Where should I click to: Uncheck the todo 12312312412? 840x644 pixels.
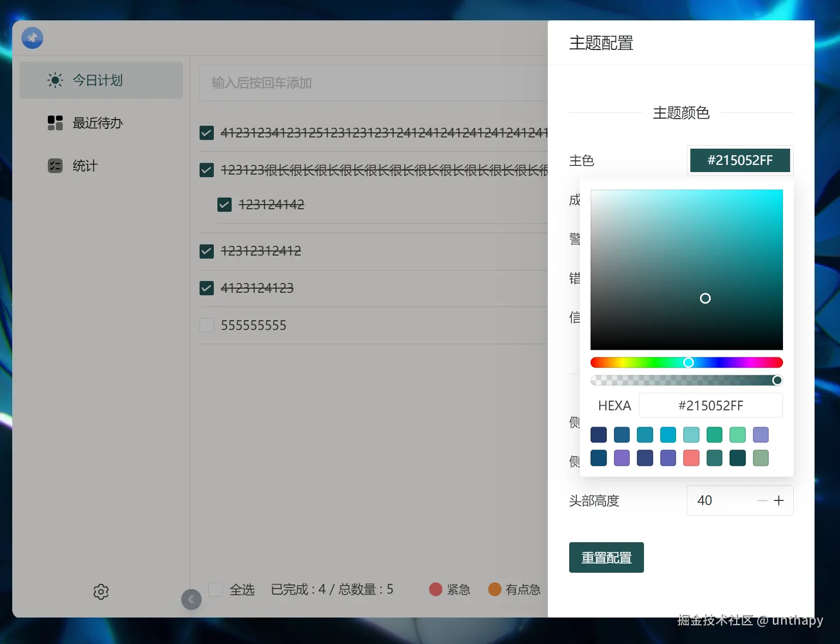207,251
